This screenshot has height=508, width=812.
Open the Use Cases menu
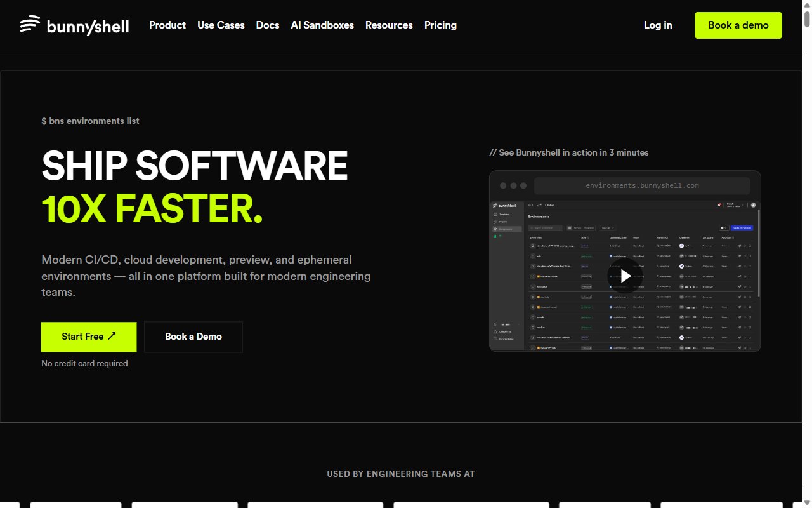(x=221, y=25)
